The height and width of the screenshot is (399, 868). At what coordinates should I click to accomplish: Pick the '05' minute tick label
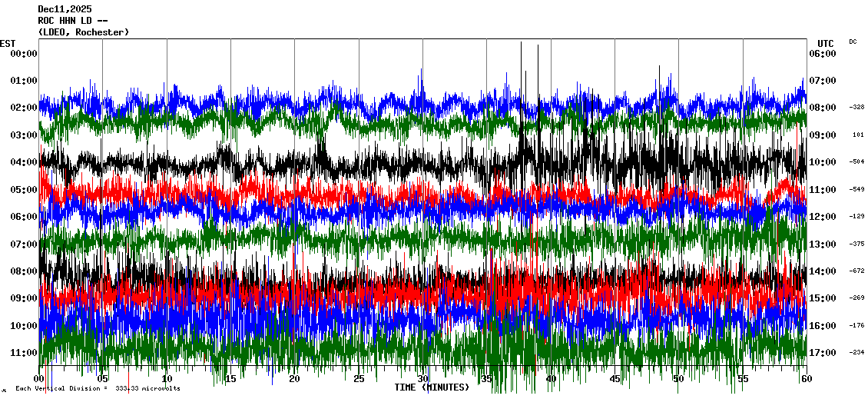[103, 378]
